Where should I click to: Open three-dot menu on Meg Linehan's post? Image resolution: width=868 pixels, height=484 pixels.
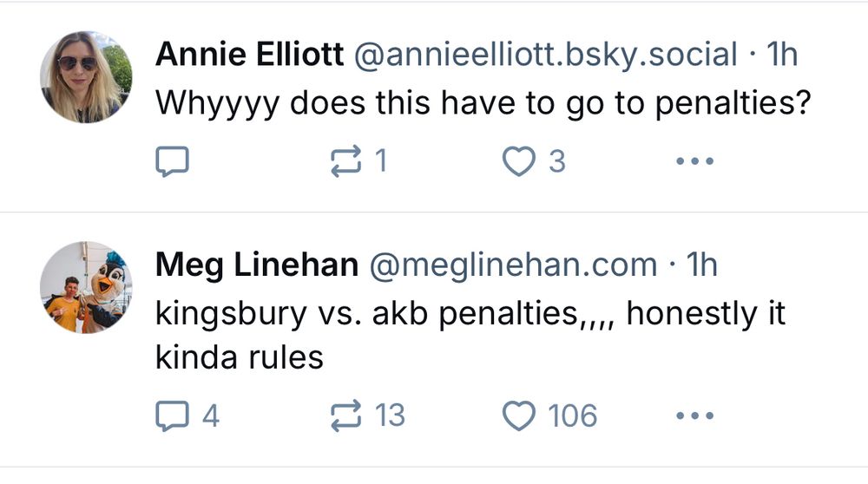[x=694, y=416]
